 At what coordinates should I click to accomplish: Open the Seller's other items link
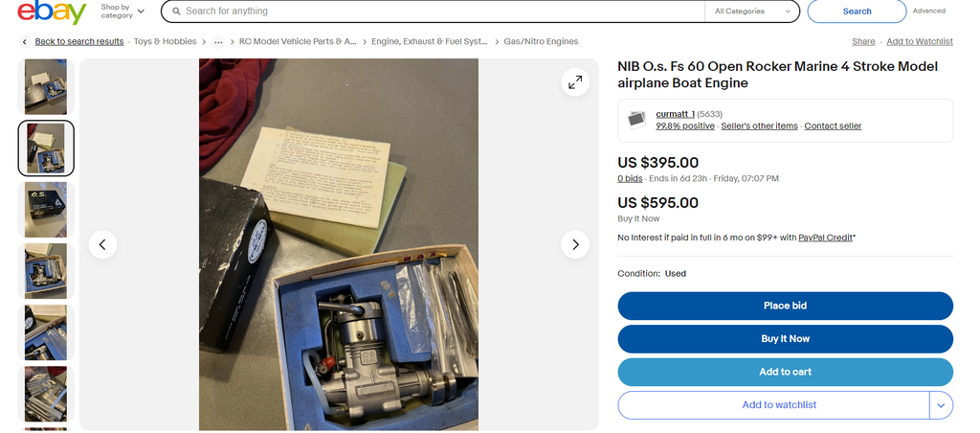pyautogui.click(x=759, y=126)
